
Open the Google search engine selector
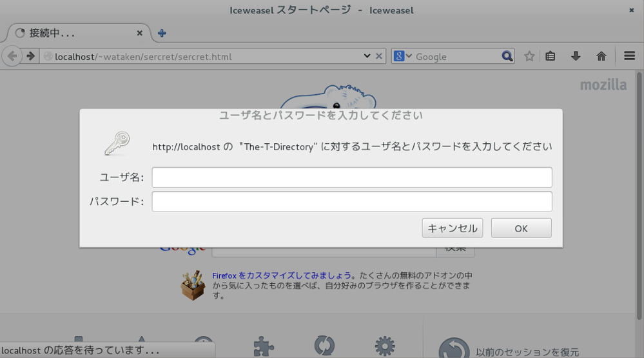(x=402, y=56)
